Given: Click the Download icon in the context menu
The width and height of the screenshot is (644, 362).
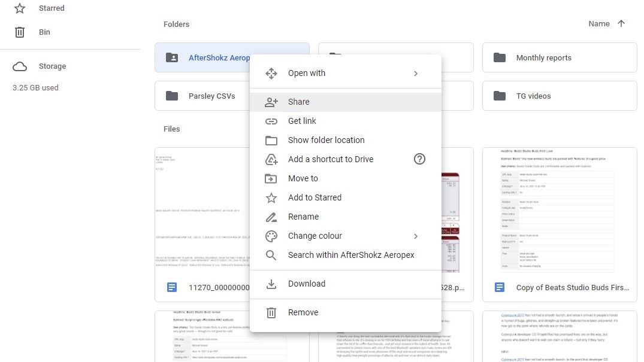Looking at the screenshot, I should [x=271, y=284].
